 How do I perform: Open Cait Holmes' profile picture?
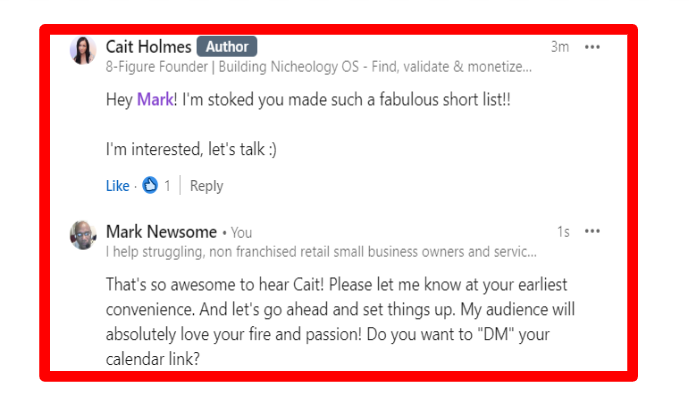pos(83,50)
